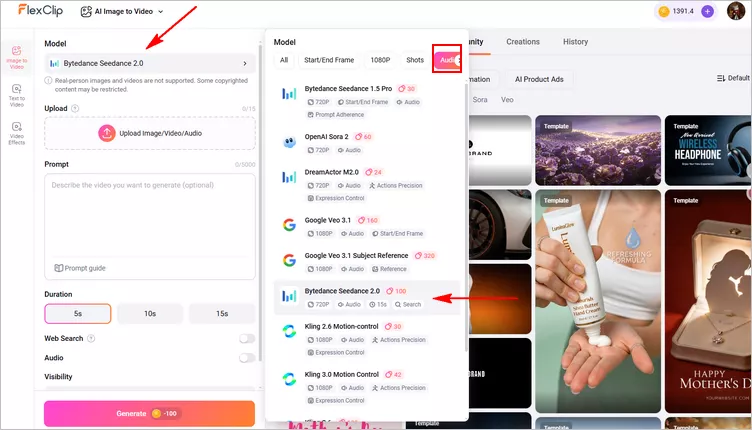Choose DreamActor M2.0 model
Viewport: 752px width, 430px height.
tap(367, 185)
